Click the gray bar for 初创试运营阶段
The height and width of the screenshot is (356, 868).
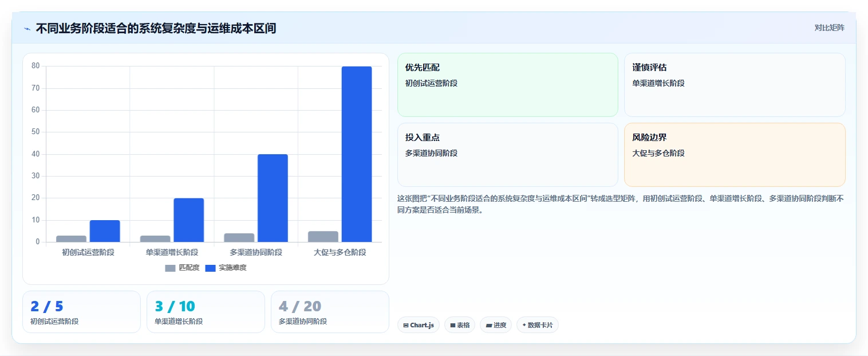pos(72,238)
